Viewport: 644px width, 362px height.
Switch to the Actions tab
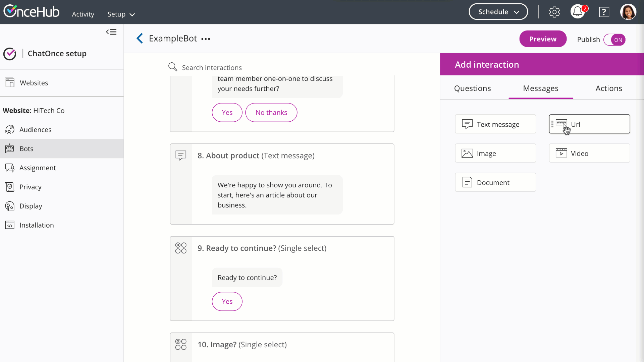point(608,88)
